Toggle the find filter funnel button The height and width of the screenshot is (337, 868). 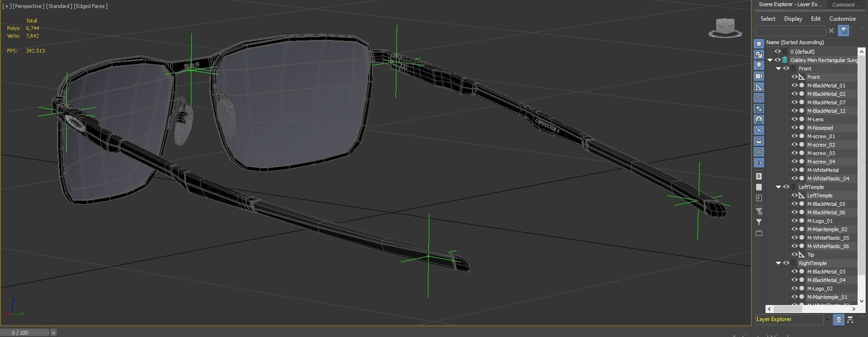(x=844, y=31)
